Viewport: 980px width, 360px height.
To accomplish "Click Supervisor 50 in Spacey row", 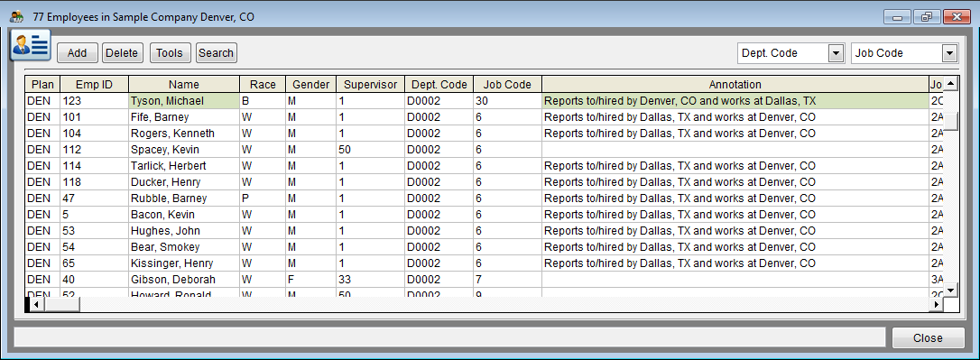I will [370, 150].
